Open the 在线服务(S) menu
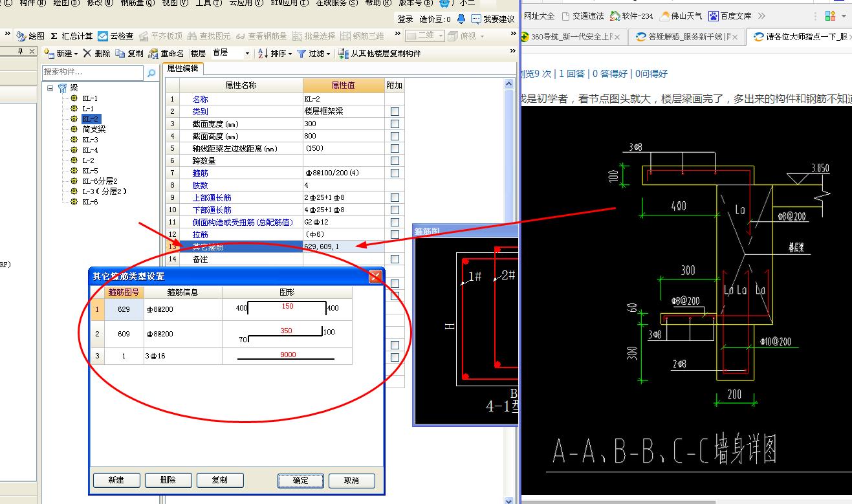This screenshot has height=504, width=852. [336, 3]
